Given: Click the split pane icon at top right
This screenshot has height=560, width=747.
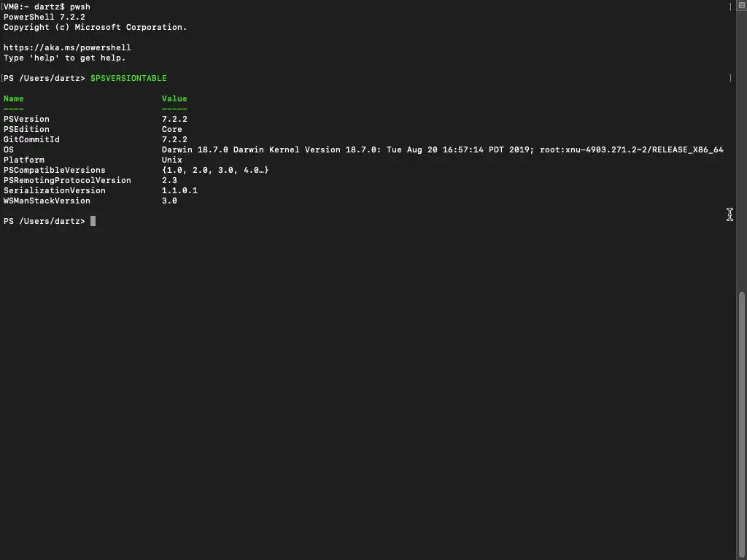Looking at the screenshot, I should [743, 7].
